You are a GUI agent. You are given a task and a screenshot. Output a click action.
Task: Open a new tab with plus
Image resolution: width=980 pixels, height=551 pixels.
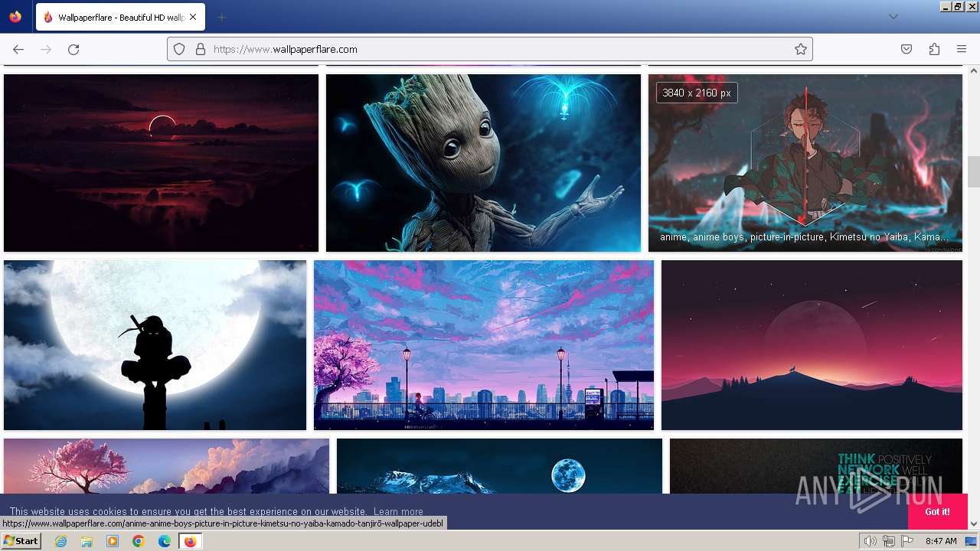(221, 17)
